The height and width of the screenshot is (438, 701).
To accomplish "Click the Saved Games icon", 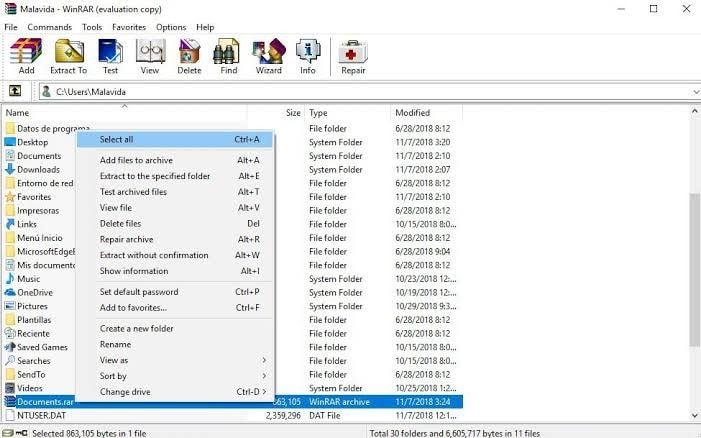I will 10,347.
